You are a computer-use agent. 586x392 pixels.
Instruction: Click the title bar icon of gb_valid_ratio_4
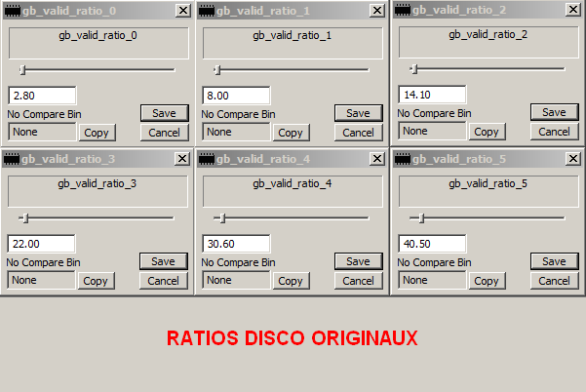(x=207, y=159)
